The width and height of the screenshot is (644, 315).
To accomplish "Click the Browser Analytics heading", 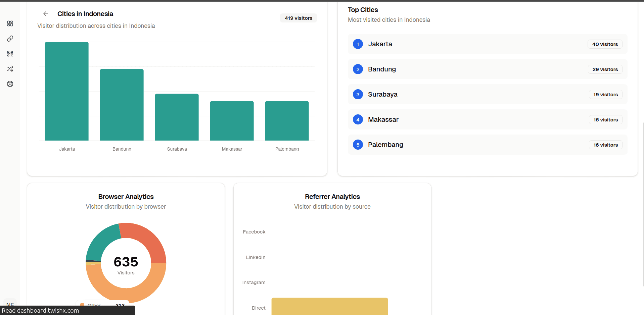I will (126, 197).
